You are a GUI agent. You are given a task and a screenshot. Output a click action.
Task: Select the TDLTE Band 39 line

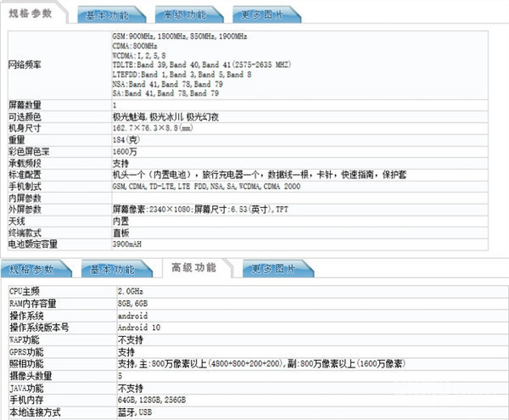tap(202, 64)
